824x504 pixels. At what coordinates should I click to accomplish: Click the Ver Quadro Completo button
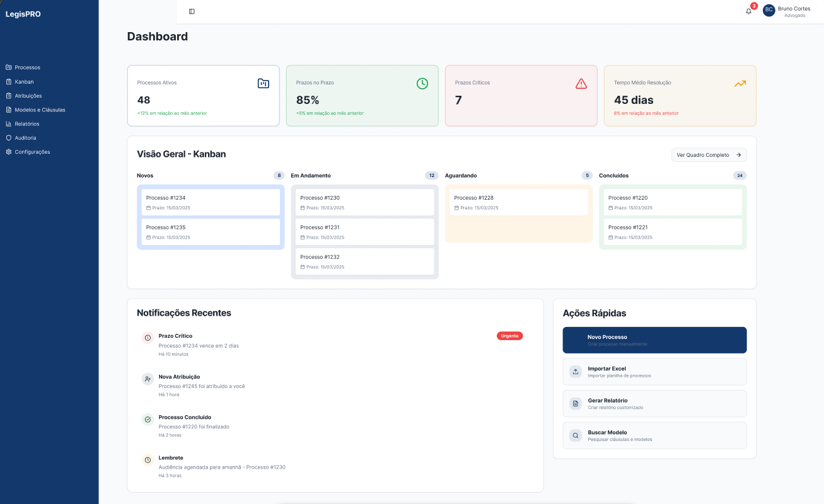click(709, 155)
